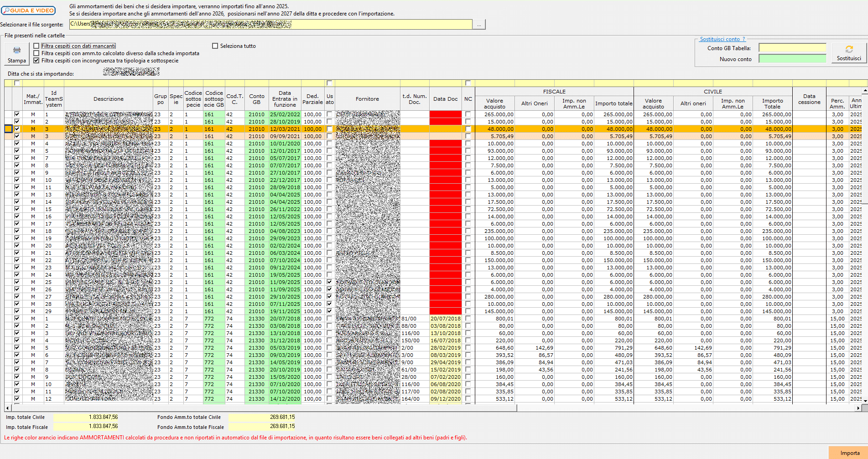Click the Conto GB Tabella input field
868x459 pixels.
pyautogui.click(x=792, y=48)
